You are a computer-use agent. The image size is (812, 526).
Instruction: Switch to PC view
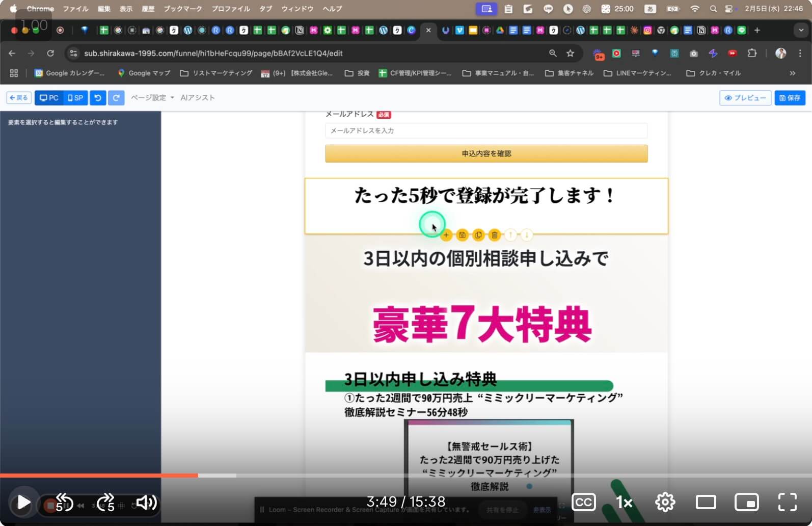pyautogui.click(x=49, y=98)
